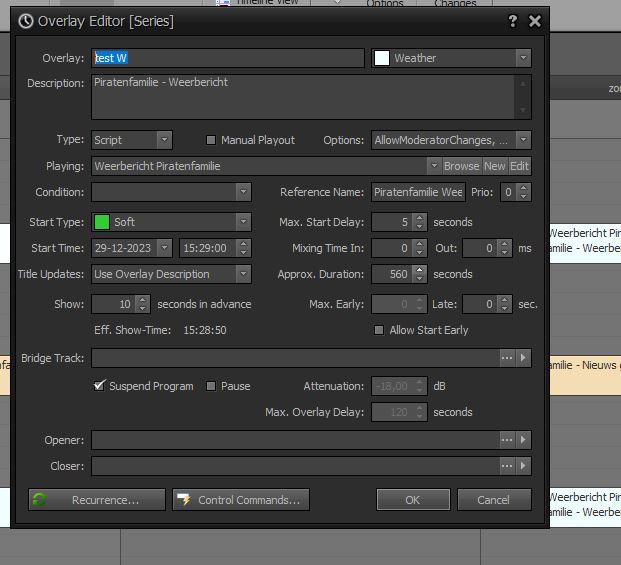This screenshot has width=621, height=565.
Task: Click the Opener input field
Action: (x=295, y=440)
